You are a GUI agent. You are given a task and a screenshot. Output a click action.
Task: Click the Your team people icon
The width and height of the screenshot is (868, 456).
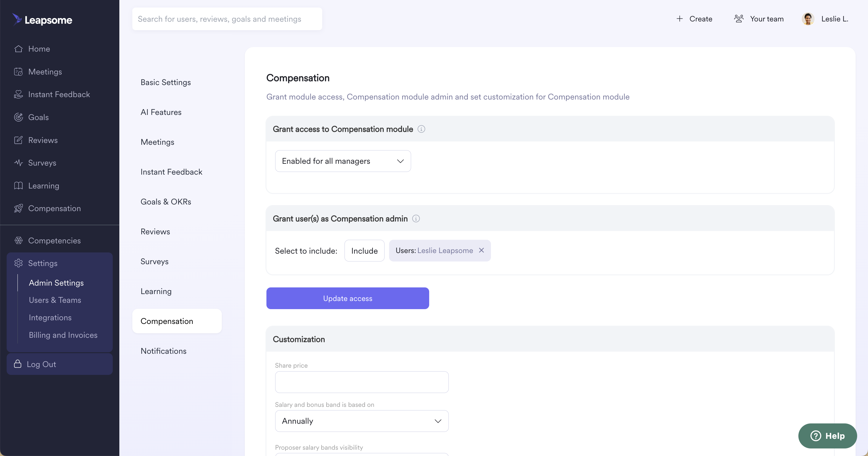click(739, 19)
